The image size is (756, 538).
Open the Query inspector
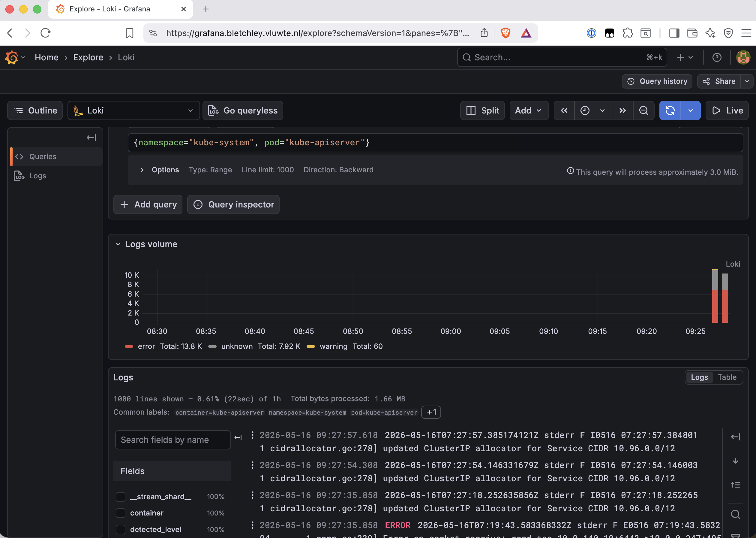(233, 204)
